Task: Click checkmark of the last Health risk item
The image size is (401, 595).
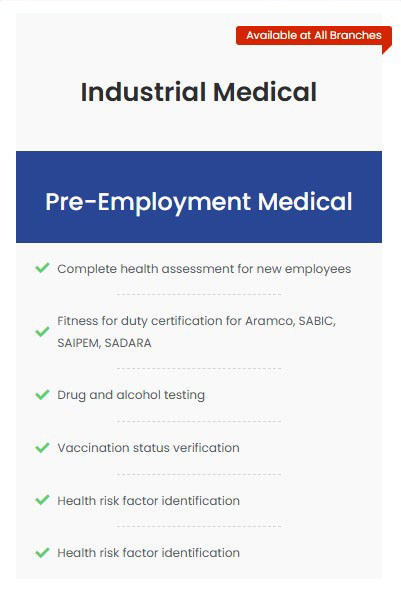Action: 42,552
